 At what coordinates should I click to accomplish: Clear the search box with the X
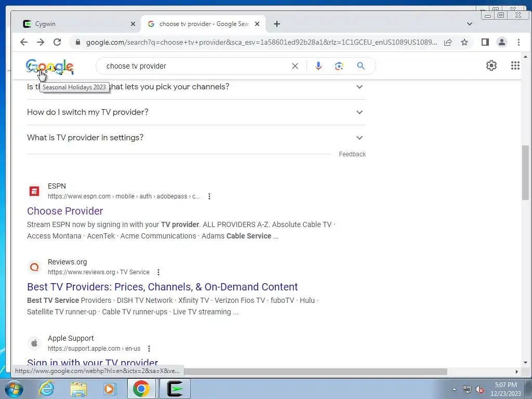[295, 66]
